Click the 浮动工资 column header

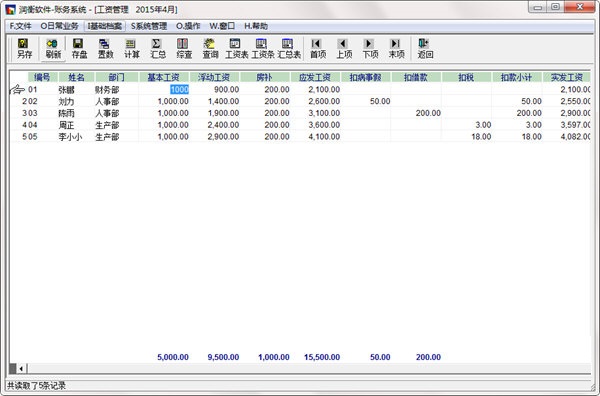click(214, 77)
